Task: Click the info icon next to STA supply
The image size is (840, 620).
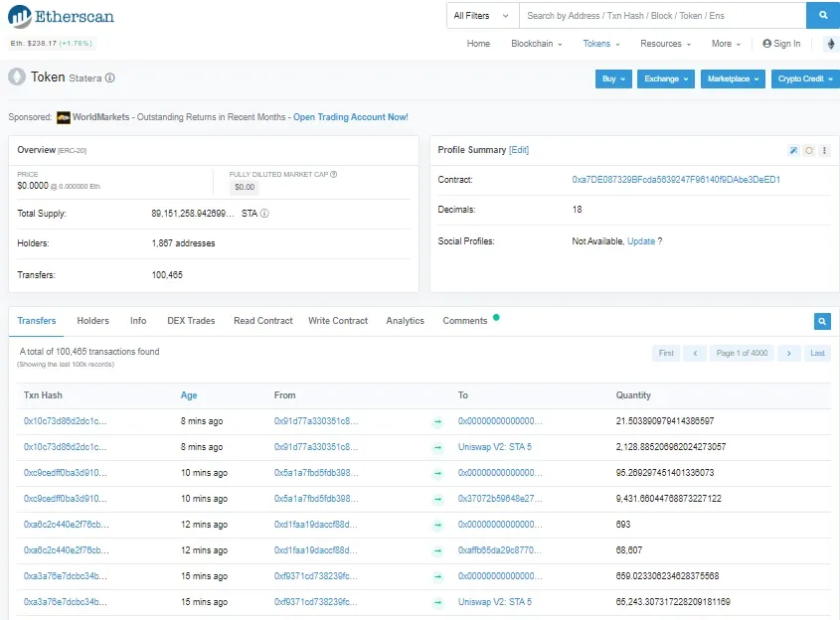Action: click(264, 213)
